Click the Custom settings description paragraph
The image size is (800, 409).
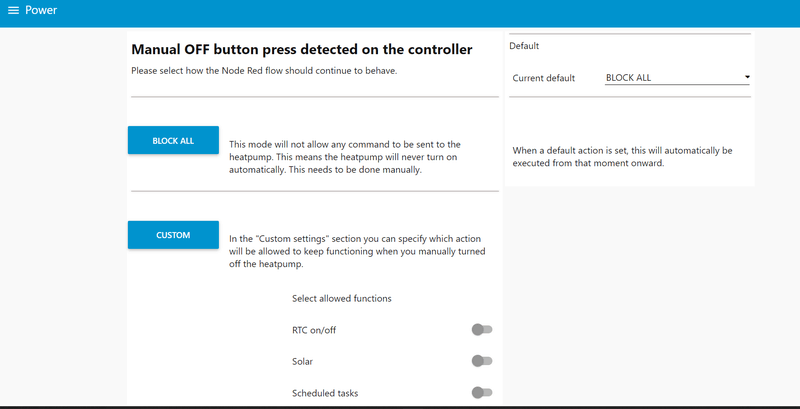(358, 251)
